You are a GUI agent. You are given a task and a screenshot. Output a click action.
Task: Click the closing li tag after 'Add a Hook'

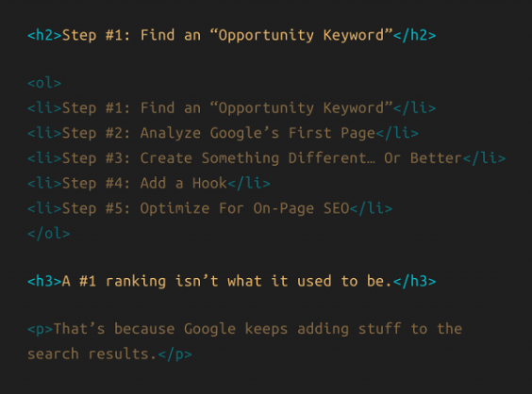pos(249,184)
